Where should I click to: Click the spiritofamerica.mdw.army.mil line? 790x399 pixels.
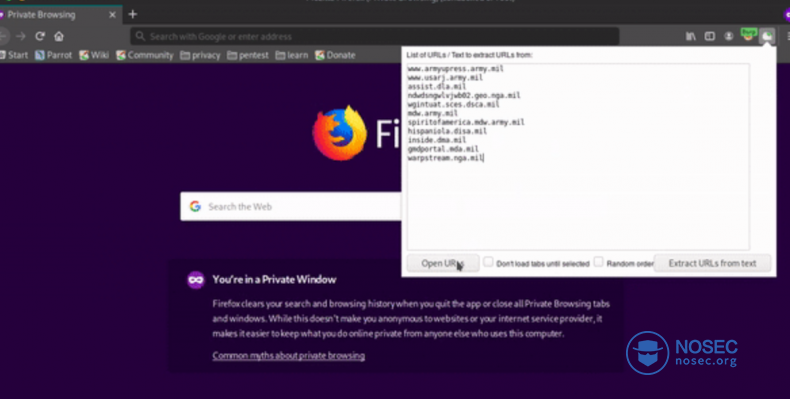(466, 122)
